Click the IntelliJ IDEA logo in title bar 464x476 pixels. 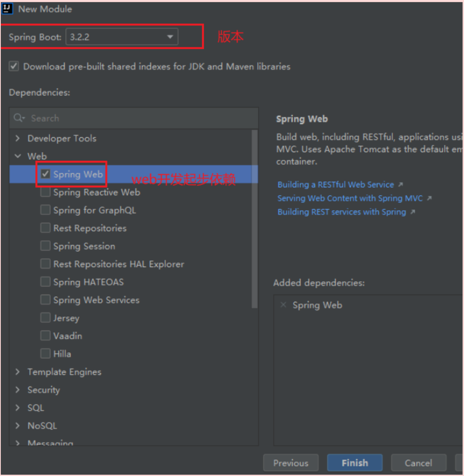[x=7, y=8]
